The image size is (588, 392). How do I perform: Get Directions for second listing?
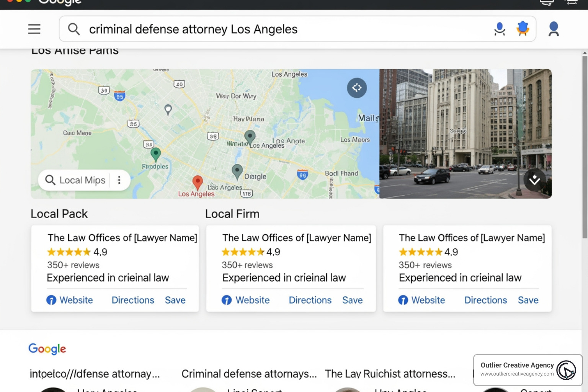click(310, 300)
